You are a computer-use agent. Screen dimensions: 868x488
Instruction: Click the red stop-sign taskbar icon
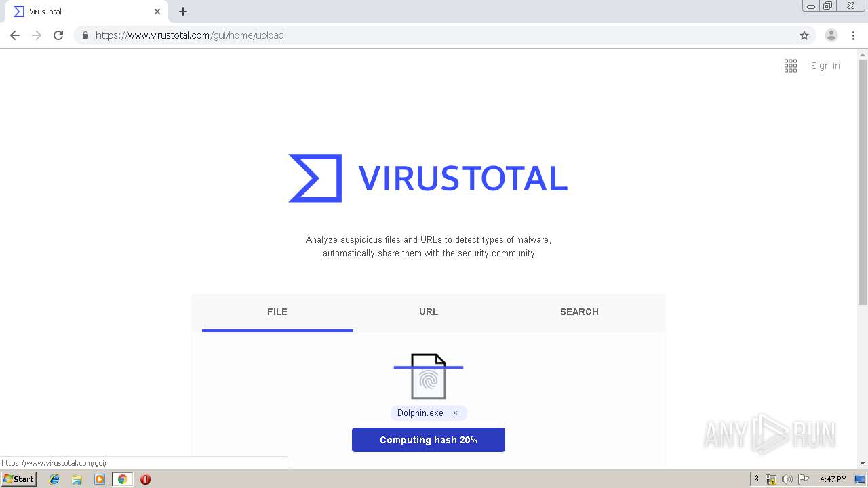tap(145, 479)
